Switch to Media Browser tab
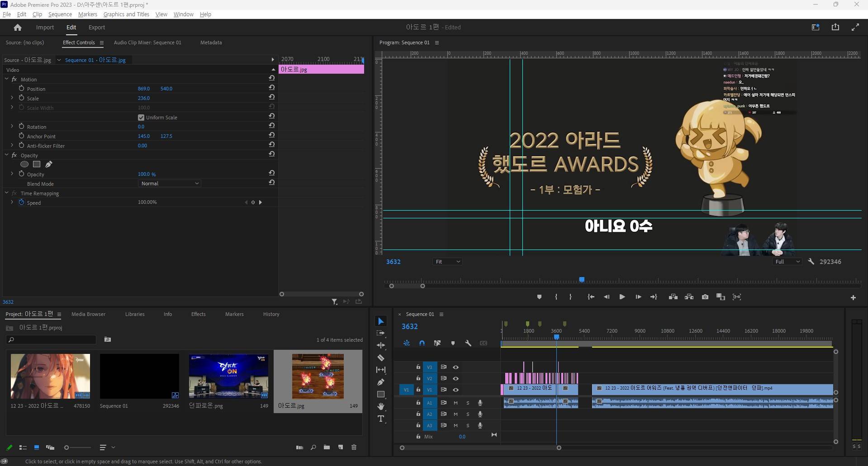The image size is (868, 466). pyautogui.click(x=88, y=314)
